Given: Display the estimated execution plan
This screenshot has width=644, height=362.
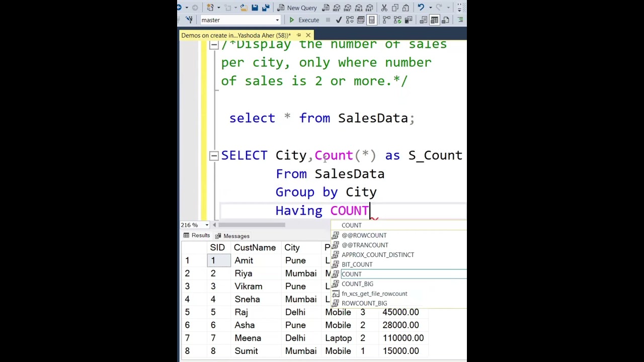Looking at the screenshot, I should [x=350, y=20].
